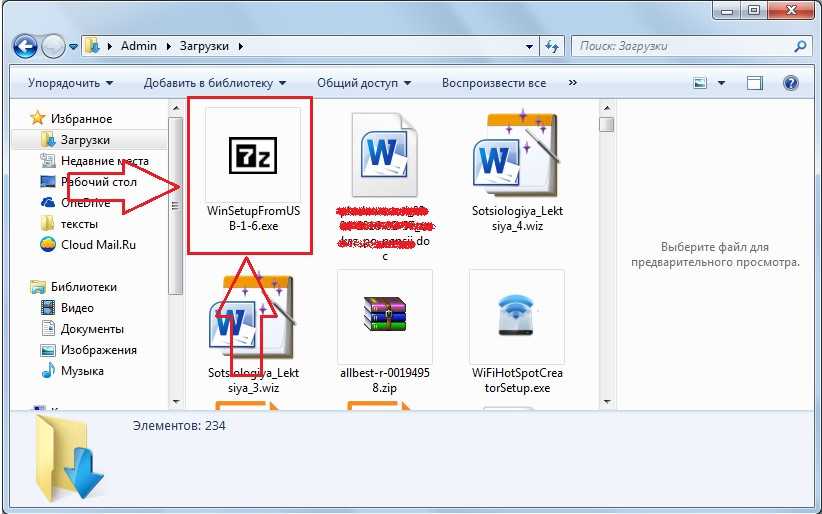This screenshot has width=822, height=514.
Task: Click the refresh button beside the address bar
Action: (x=551, y=47)
